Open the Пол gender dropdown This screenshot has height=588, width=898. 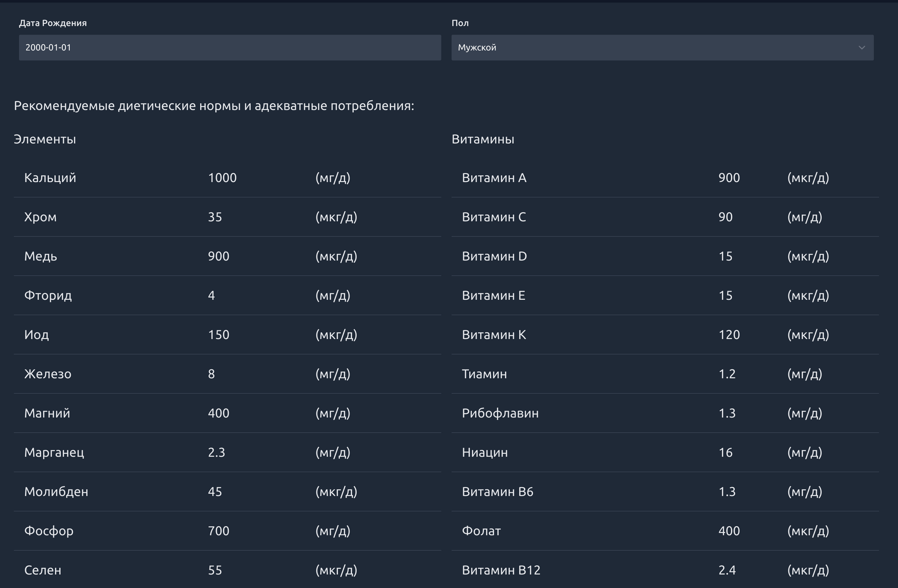pyautogui.click(x=662, y=47)
